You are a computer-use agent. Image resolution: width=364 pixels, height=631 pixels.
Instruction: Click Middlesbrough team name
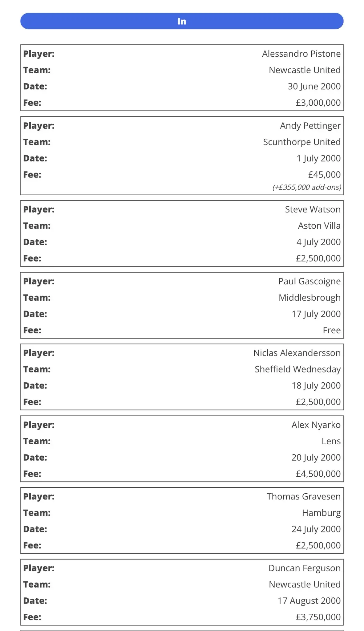309,297
